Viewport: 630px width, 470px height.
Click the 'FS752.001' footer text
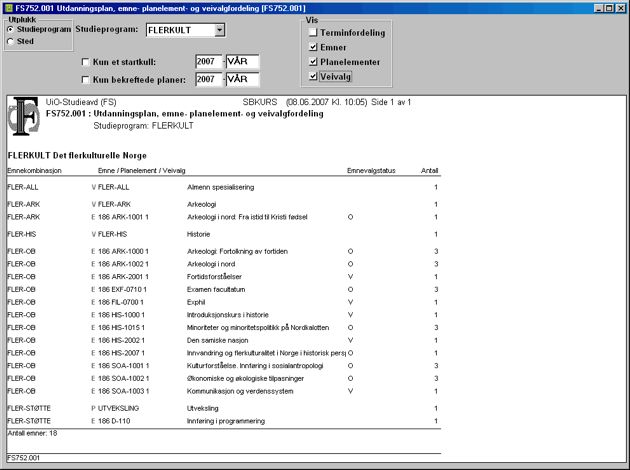[x=23, y=458]
